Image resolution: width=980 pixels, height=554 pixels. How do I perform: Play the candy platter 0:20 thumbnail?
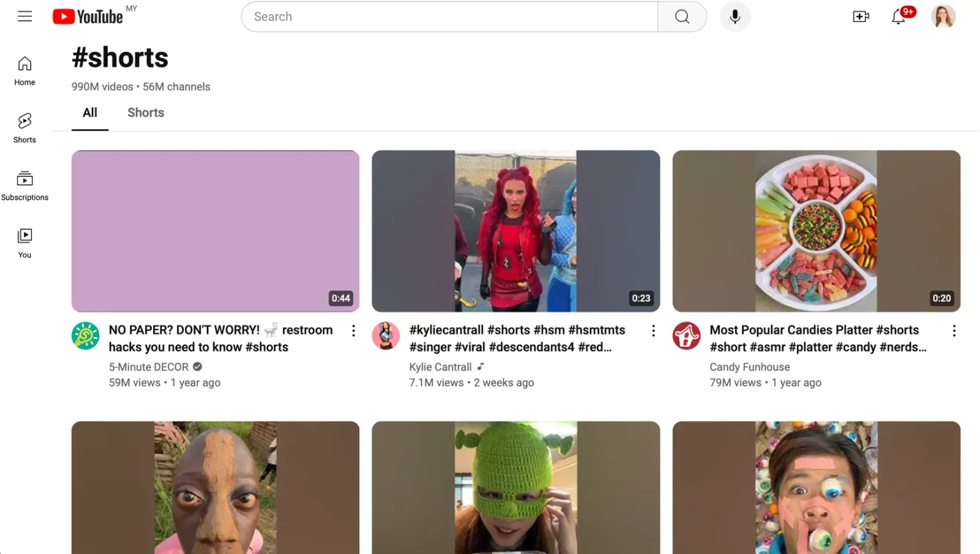(x=816, y=231)
